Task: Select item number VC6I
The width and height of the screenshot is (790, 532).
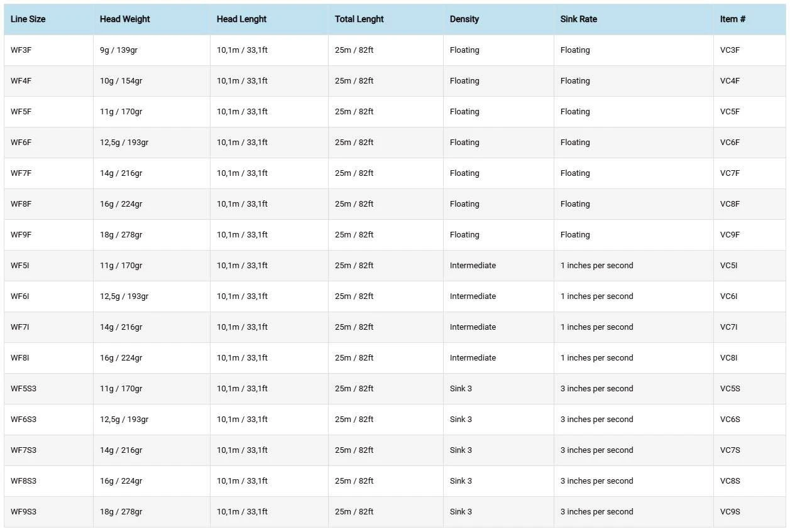Action: (x=729, y=296)
